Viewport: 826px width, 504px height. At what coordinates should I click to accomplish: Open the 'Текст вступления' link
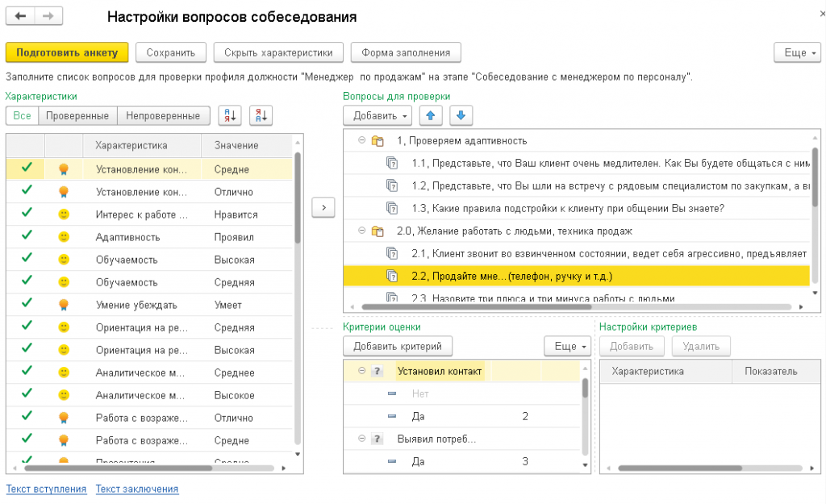pyautogui.click(x=46, y=489)
